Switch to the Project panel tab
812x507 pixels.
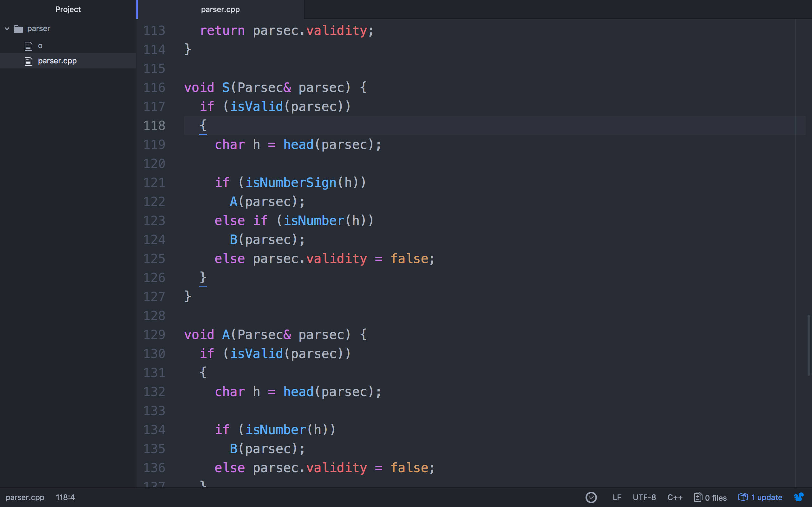tap(68, 10)
